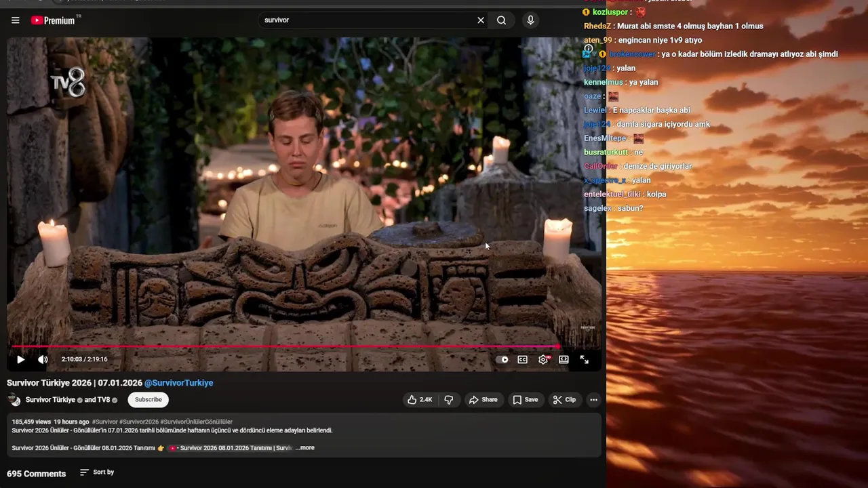
Task: Click chat username 'busraturkutt'
Action: tap(606, 152)
